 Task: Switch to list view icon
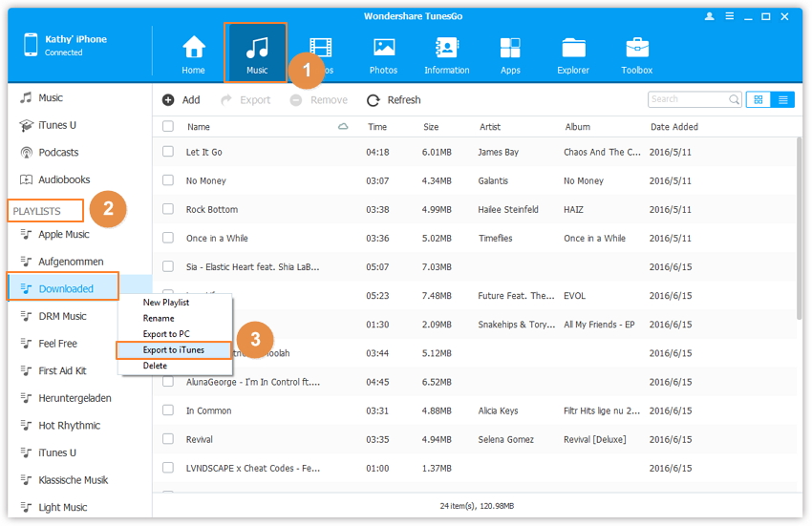pos(782,99)
